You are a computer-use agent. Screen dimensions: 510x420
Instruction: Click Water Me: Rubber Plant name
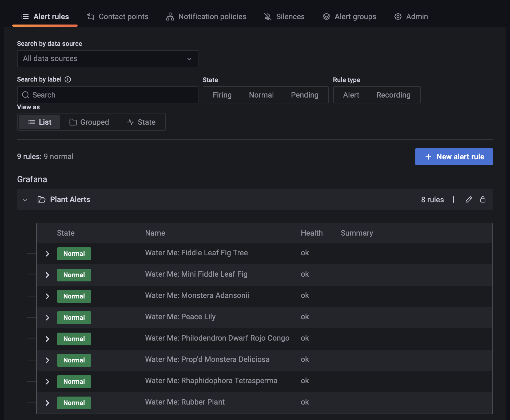[185, 402]
